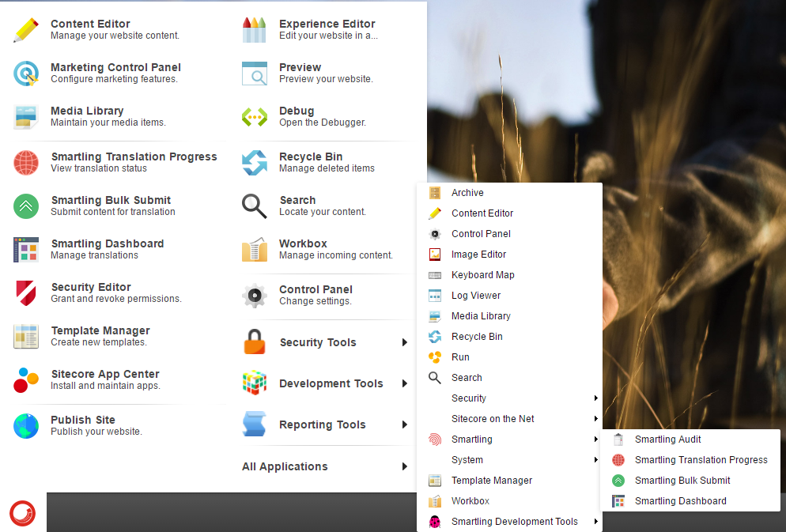Screen dimensions: 786x532
Task: Open Sitecore App Center shortcut label
Action: pyautogui.click(x=105, y=374)
